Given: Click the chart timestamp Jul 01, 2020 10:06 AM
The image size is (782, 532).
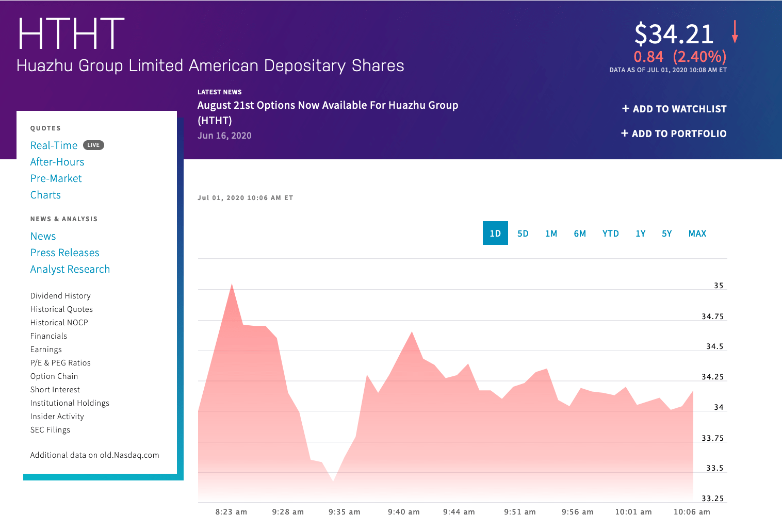Looking at the screenshot, I should [x=246, y=198].
